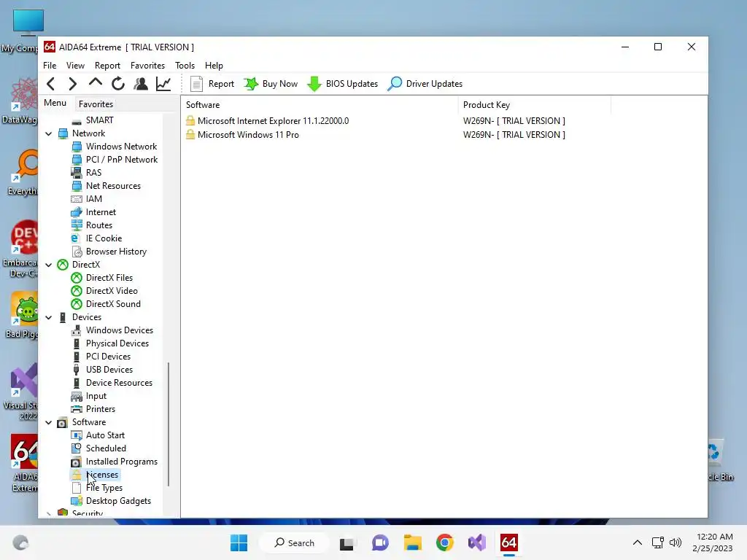Click the Printers icon in tree
Screen dimensions: 747x560
pyautogui.click(x=76, y=409)
